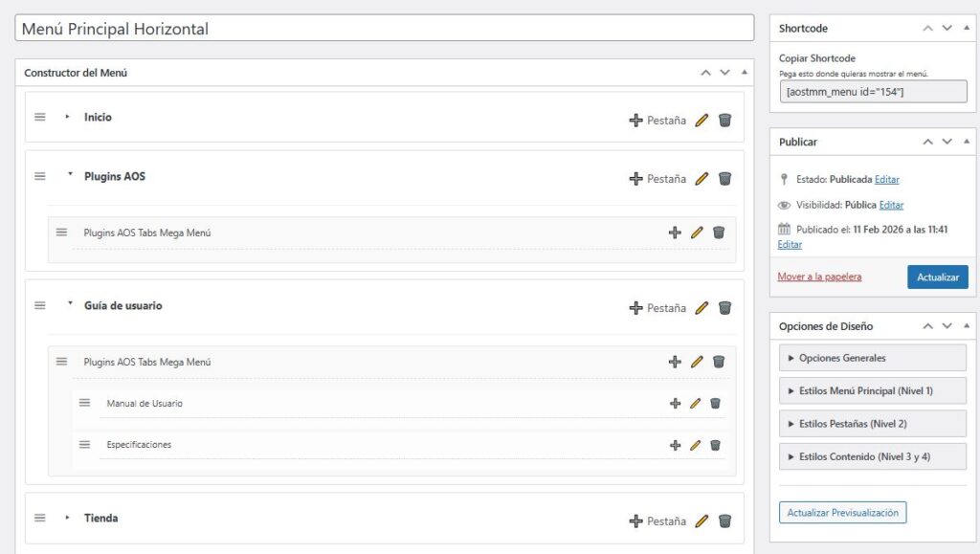Click the Mover a la papelera link
This screenshot has height=554, width=980.
click(x=819, y=277)
